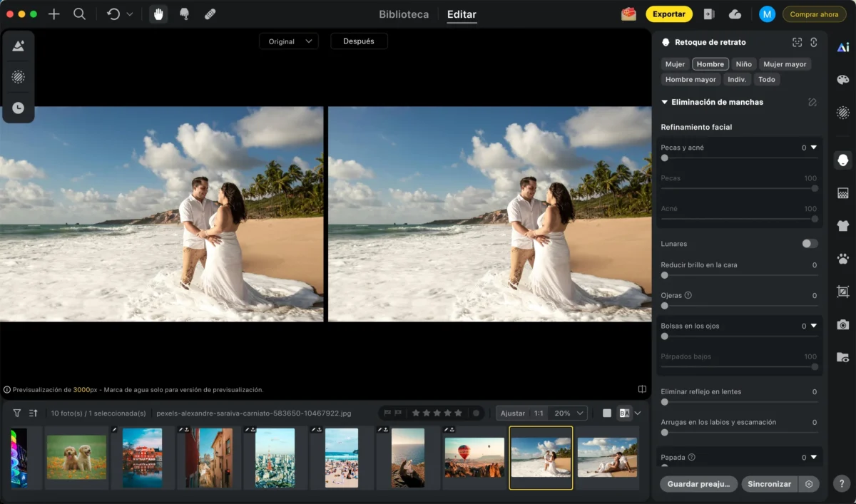The height and width of the screenshot is (504, 856).
Task: Toggle before/after compare view button
Action: click(x=624, y=413)
